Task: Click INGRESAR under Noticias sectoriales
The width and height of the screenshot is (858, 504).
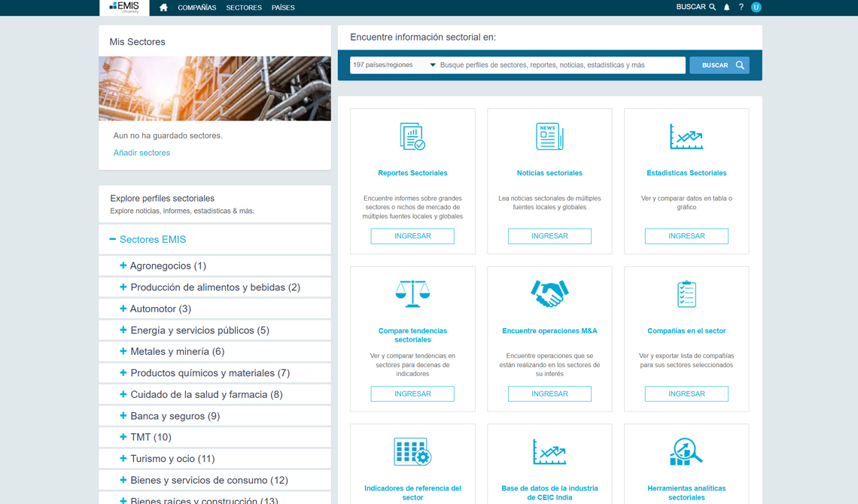Action: point(549,236)
